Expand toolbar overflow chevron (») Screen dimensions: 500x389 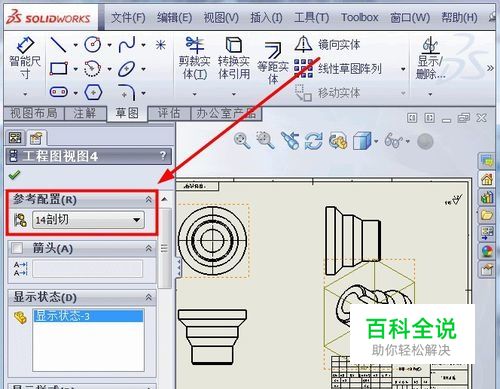(490, 68)
